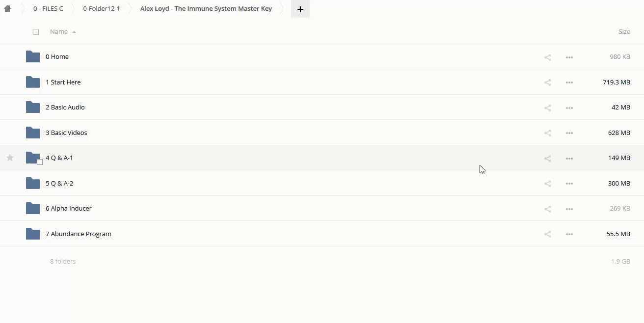This screenshot has height=323, width=644.
Task: Click the 1 Start Here folder icon
Action: point(33,82)
